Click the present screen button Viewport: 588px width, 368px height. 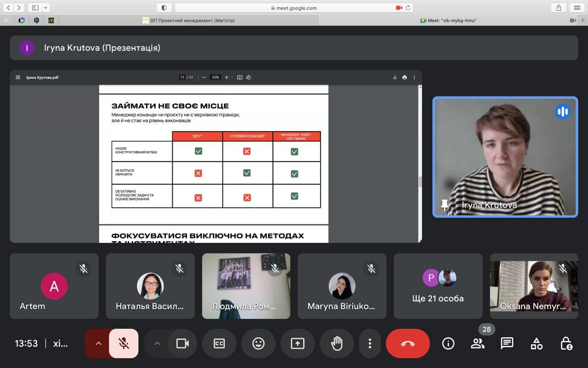coord(298,344)
